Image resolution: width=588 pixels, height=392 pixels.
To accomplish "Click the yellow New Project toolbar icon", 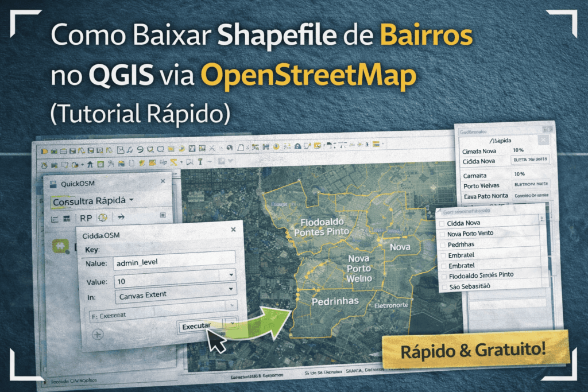I will [x=44, y=151].
